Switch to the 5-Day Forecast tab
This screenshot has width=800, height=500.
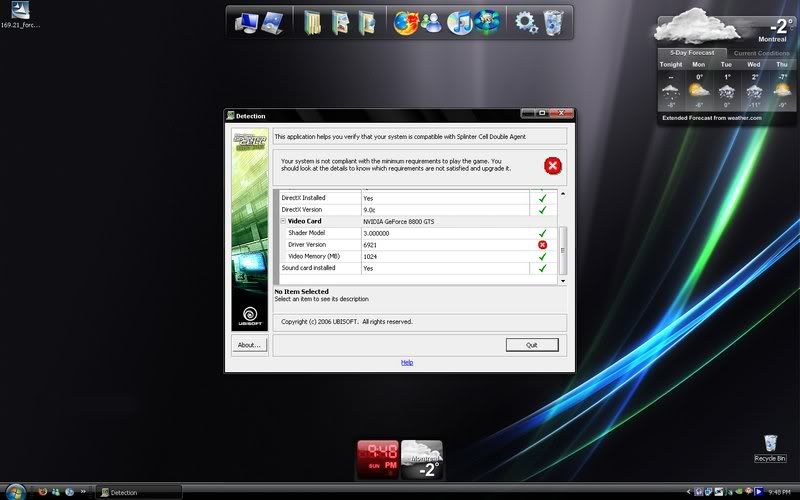click(x=692, y=53)
